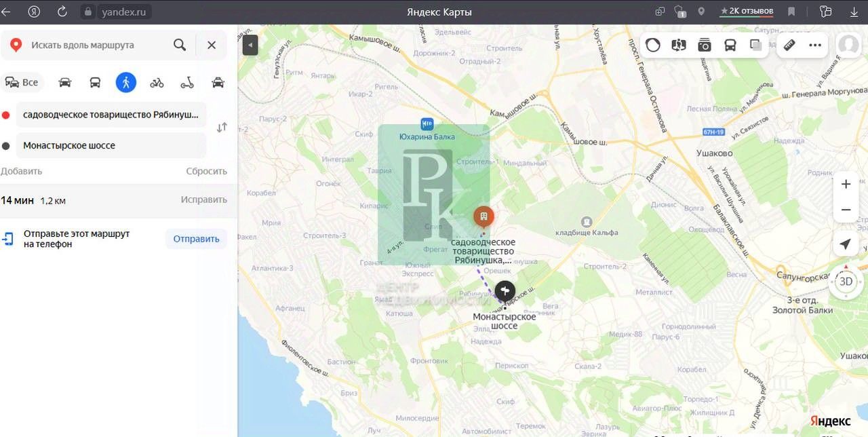Viewport: 868px width, 437px height.
Task: Click 'Сбросить' to reset the route
Action: pyautogui.click(x=207, y=171)
